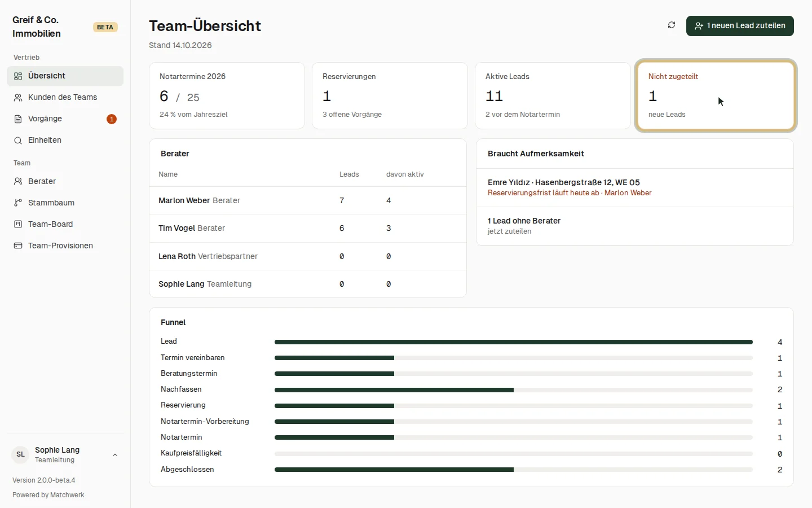This screenshot has width=812, height=508.
Task: Click the davon aktiv column header
Action: (x=405, y=174)
